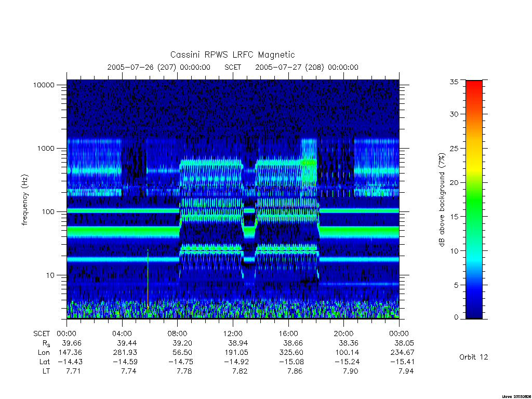Click the Rs value 38.05

click(x=404, y=343)
